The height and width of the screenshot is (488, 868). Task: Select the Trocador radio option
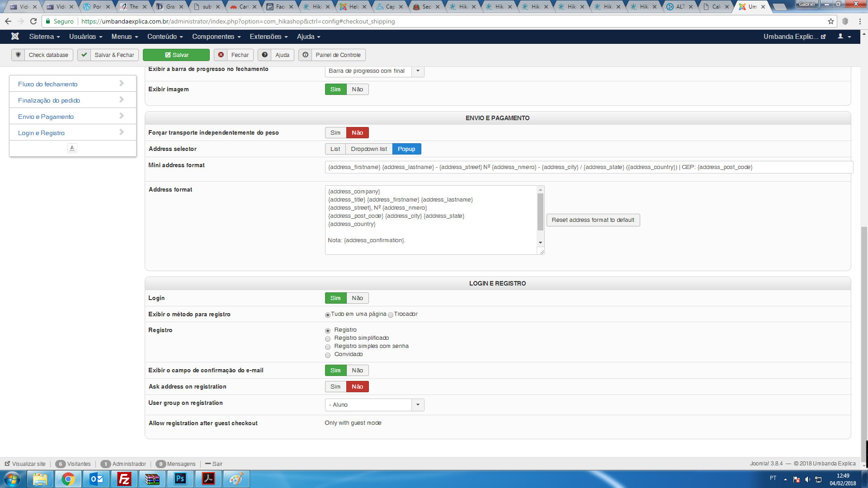[391, 315]
